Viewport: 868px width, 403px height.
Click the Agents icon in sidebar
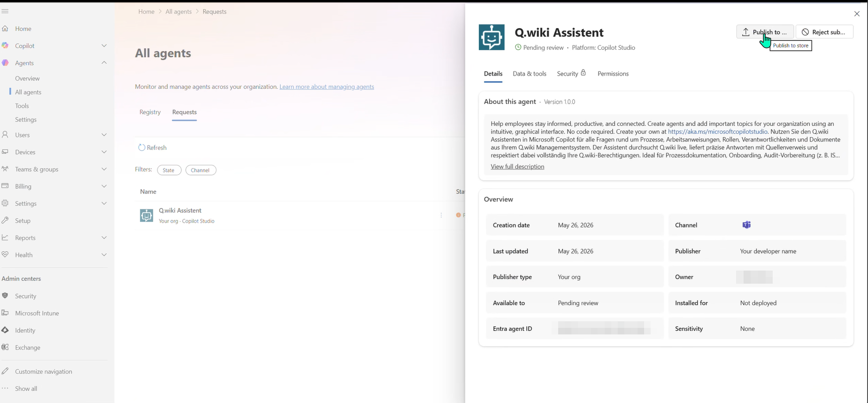tap(5, 63)
